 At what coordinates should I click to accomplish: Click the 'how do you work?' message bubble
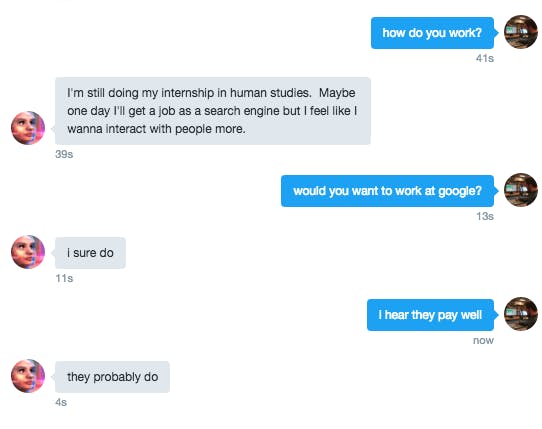point(432,33)
